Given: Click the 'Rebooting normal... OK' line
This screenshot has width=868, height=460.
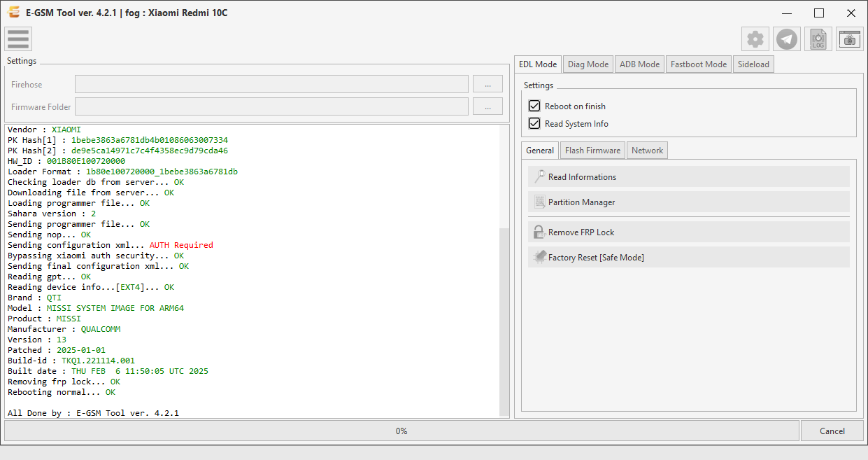Looking at the screenshot, I should coord(62,392).
